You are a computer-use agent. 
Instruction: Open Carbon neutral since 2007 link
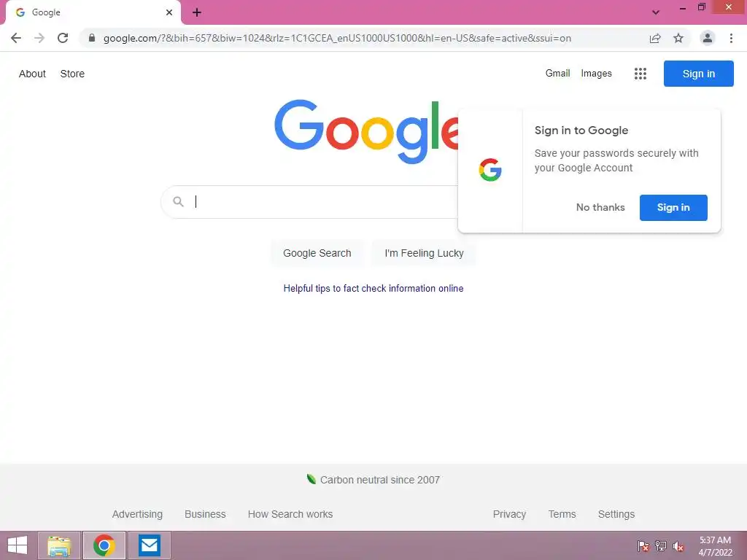pos(379,480)
